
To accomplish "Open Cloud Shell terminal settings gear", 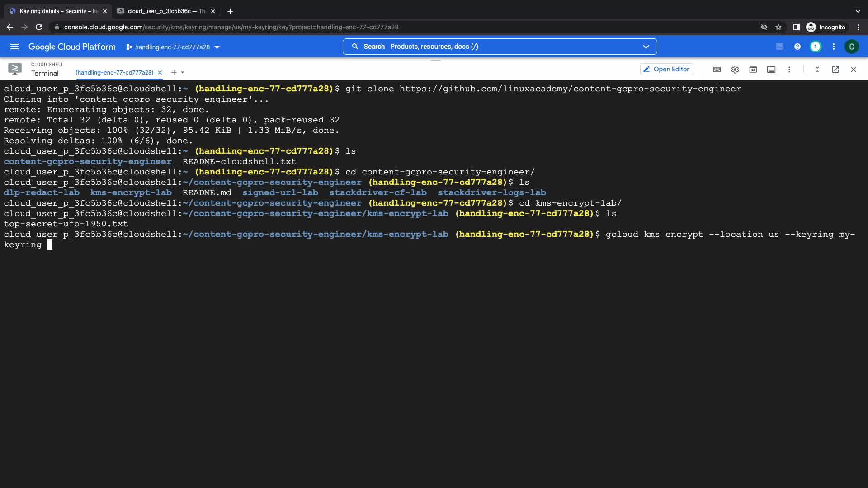I will 735,70.
